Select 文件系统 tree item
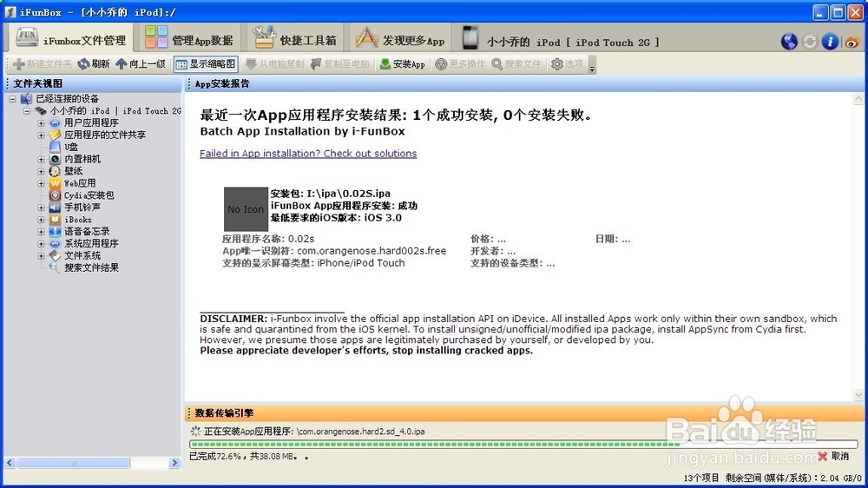 (x=82, y=256)
